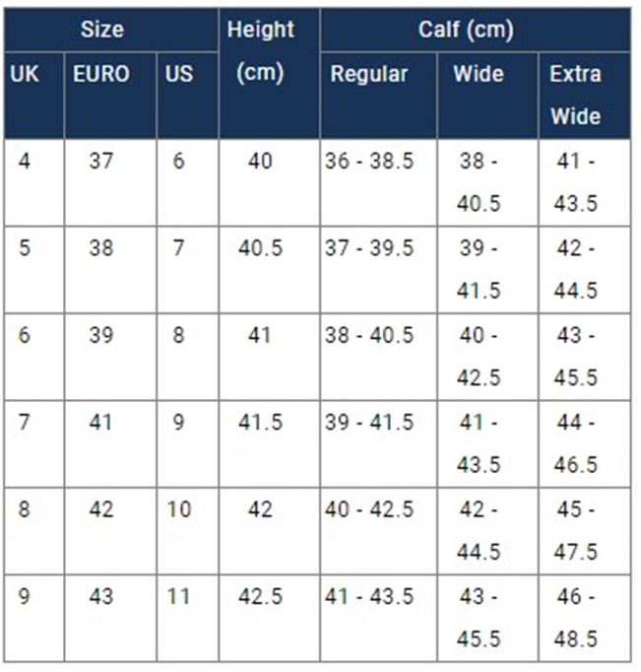Click the US size 10 cell
Viewport: 641px width, 672px height.
coord(179,510)
